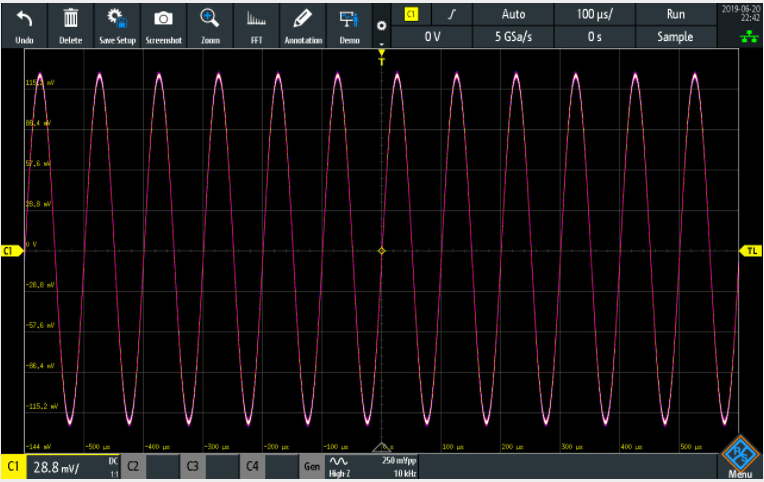Click the center crosshair trigger point
Viewport: 764px width, 482px height.
point(382,251)
